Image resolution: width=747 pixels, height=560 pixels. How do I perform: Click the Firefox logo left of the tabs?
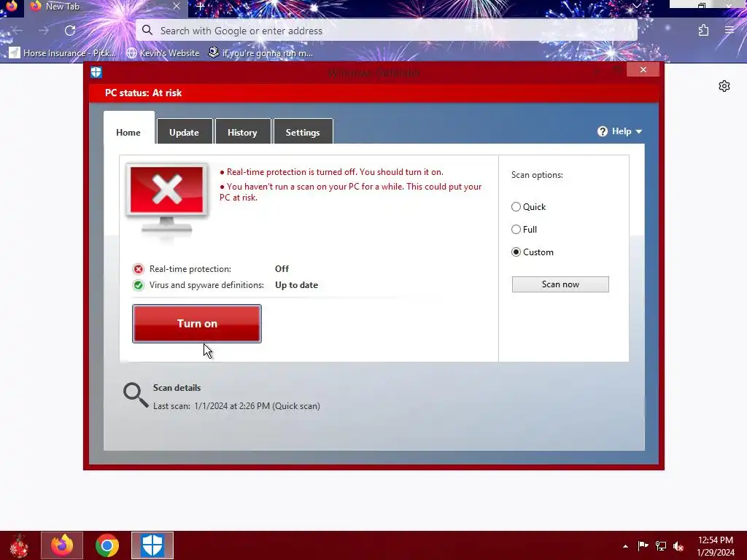point(11,6)
